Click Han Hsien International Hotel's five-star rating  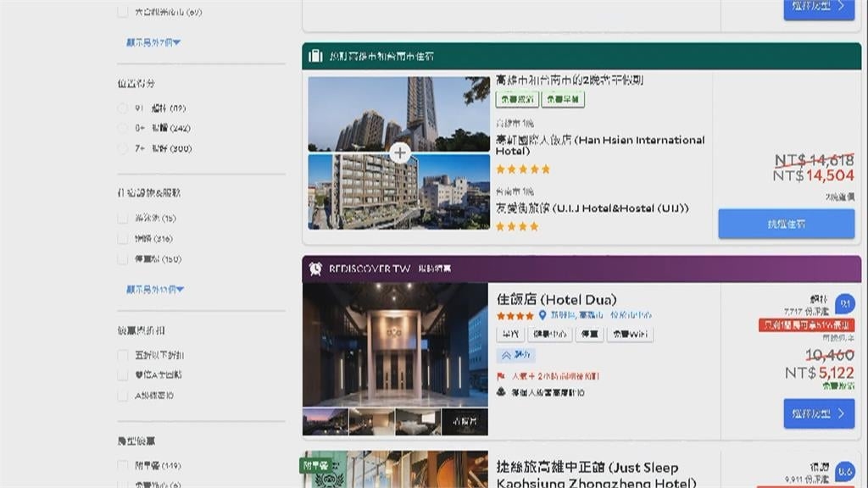click(523, 169)
